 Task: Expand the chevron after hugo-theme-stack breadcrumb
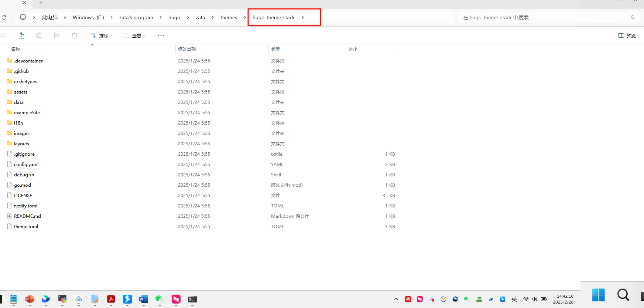click(303, 17)
